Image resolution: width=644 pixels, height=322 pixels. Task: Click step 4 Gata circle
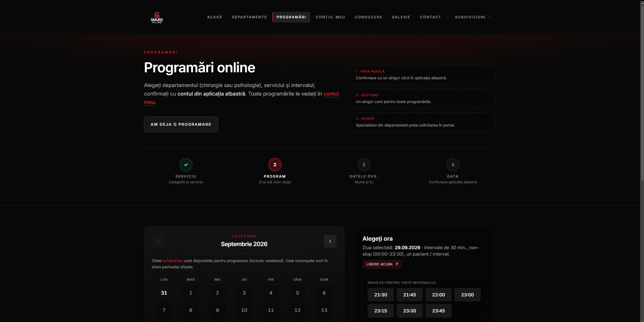coord(453,165)
